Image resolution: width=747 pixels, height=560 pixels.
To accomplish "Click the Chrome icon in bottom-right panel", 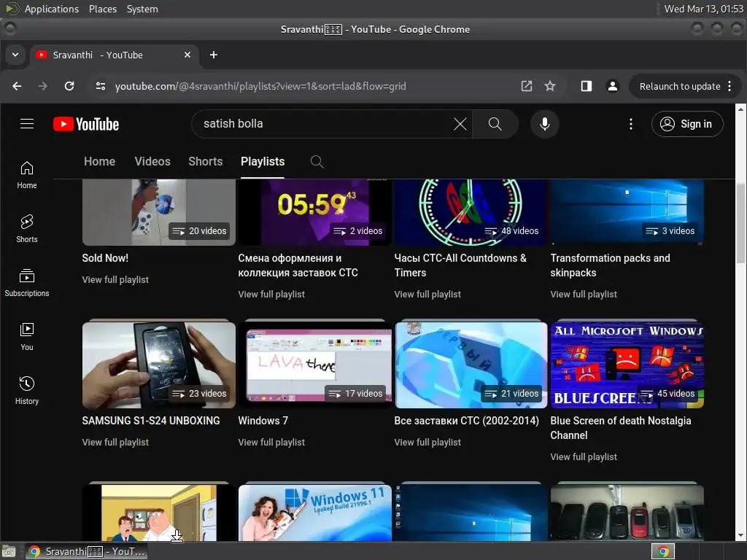I will 663,551.
